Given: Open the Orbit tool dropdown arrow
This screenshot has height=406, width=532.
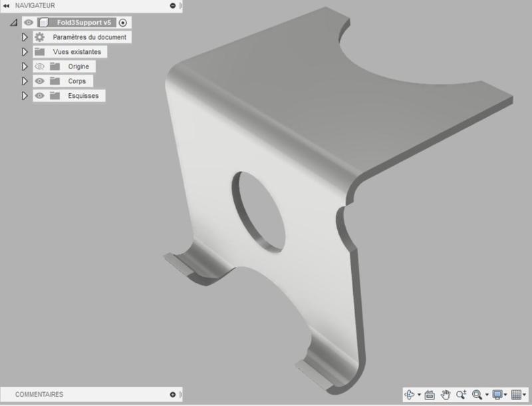Looking at the screenshot, I should (x=419, y=395).
